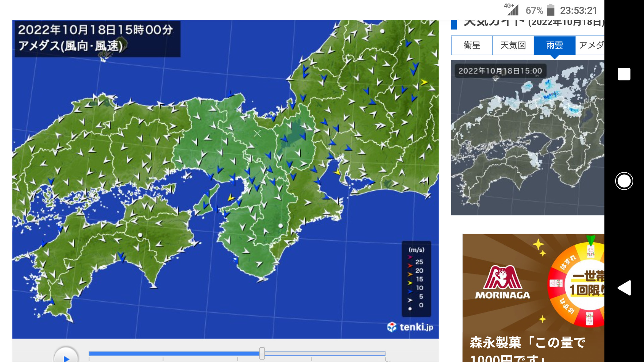The width and height of the screenshot is (644, 362).
Task: Tap the battery icon in status bar
Action: click(550, 10)
